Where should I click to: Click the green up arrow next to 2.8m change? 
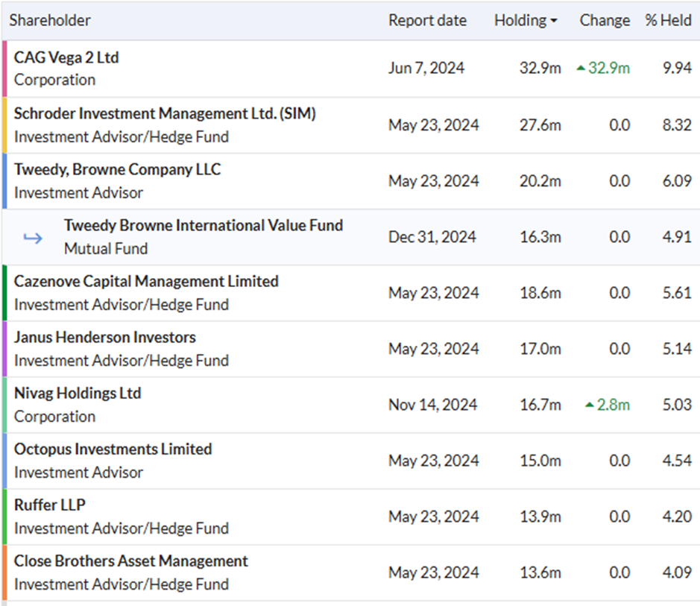589,405
